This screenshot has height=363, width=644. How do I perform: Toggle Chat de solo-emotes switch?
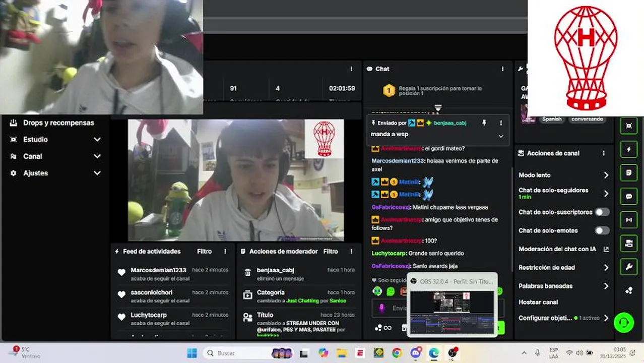pyautogui.click(x=602, y=230)
